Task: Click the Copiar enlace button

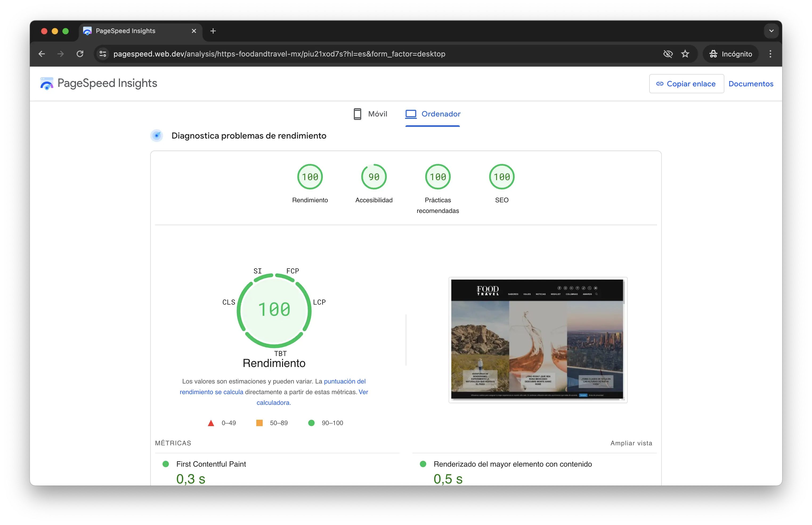Action: [x=686, y=84]
